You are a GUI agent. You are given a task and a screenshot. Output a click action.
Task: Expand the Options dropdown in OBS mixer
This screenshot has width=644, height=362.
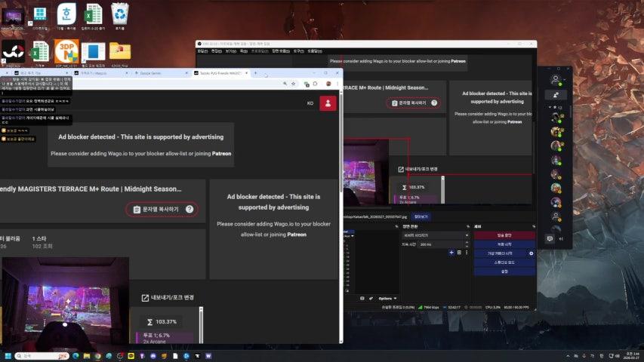click(x=387, y=299)
